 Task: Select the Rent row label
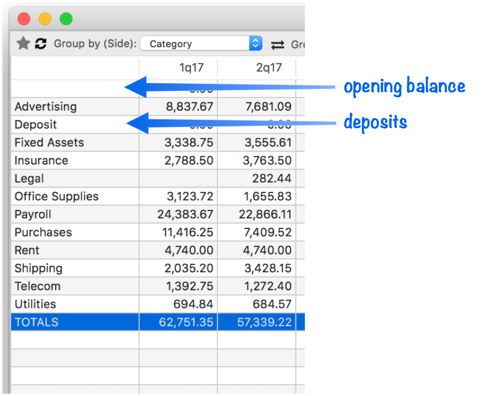[x=27, y=250]
